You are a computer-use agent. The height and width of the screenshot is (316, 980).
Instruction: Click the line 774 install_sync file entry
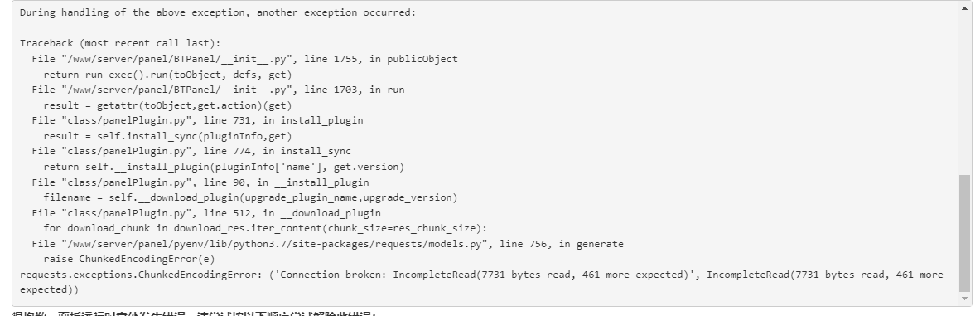tap(191, 151)
